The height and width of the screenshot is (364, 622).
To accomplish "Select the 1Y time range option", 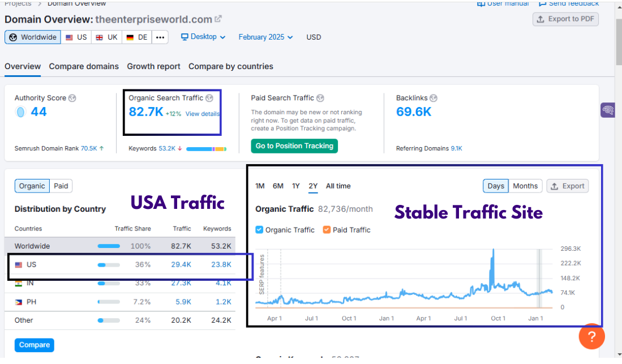I will [296, 186].
